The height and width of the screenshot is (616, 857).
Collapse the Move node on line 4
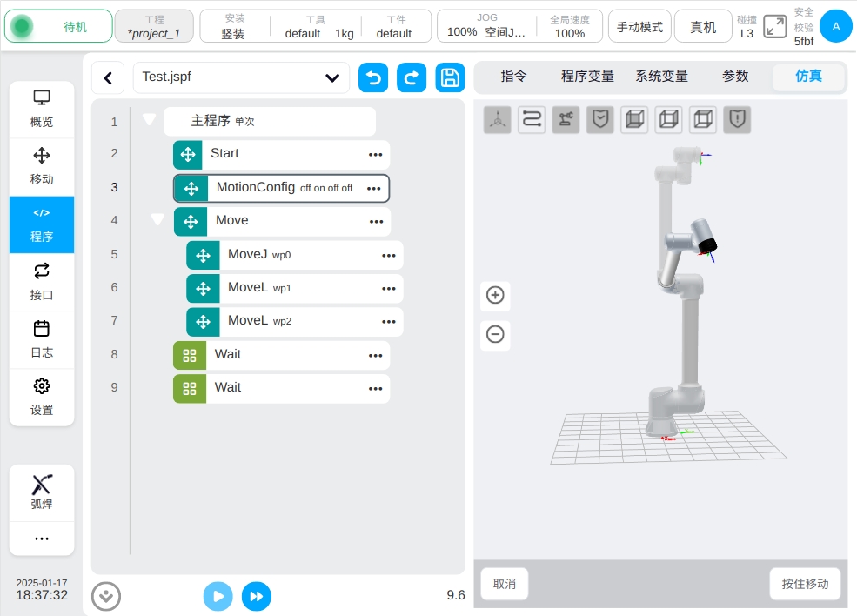pyautogui.click(x=157, y=220)
